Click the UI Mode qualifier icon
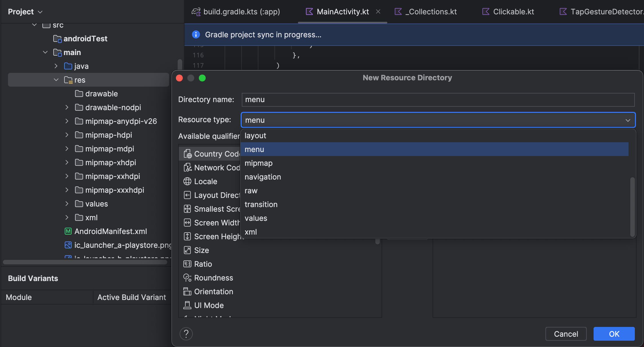The image size is (644, 347). [x=187, y=305]
